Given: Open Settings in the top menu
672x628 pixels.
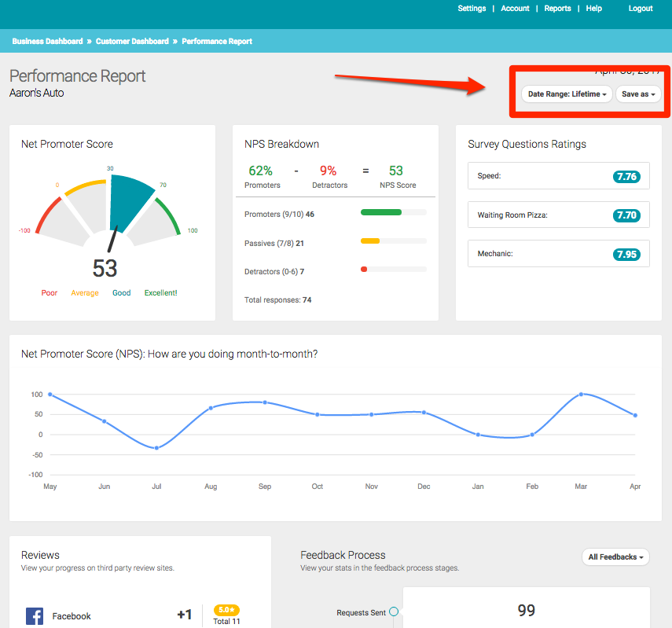Looking at the screenshot, I should click(x=472, y=8).
